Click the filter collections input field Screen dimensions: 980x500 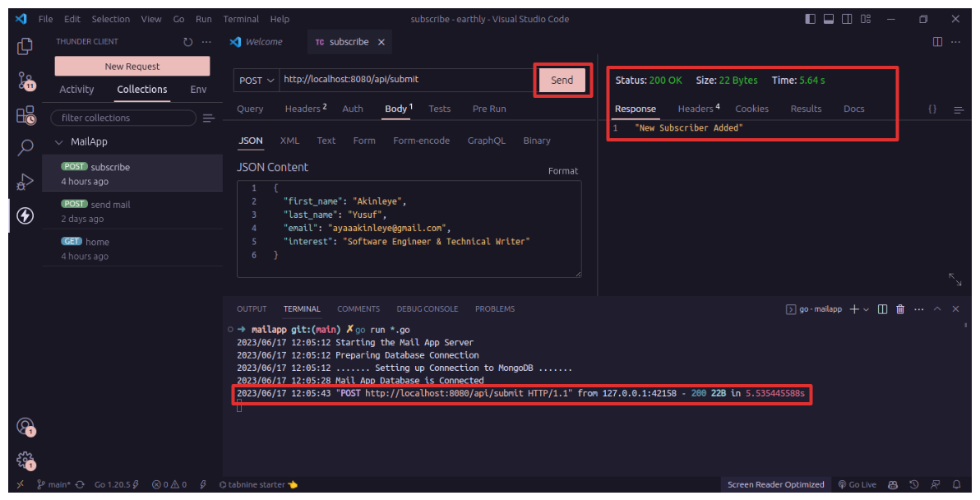coord(123,118)
